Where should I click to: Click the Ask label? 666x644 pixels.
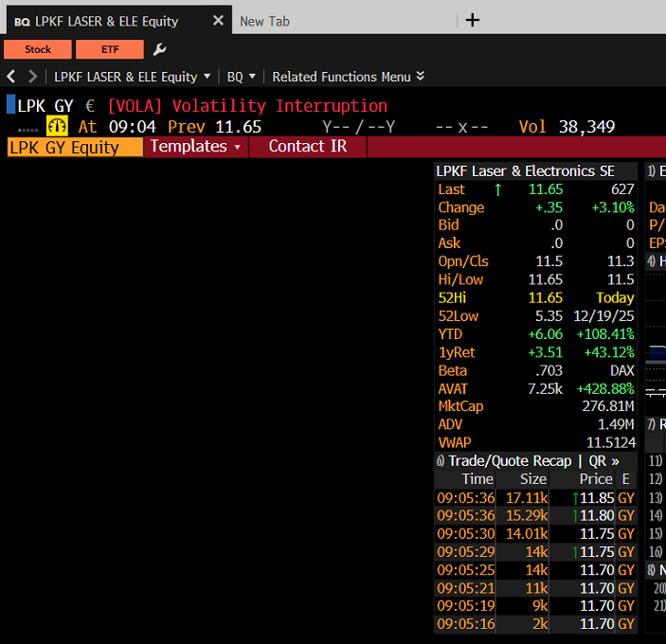[x=449, y=243]
